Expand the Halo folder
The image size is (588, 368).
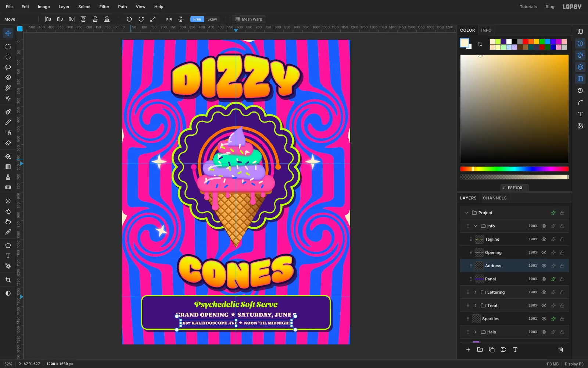[476, 332]
